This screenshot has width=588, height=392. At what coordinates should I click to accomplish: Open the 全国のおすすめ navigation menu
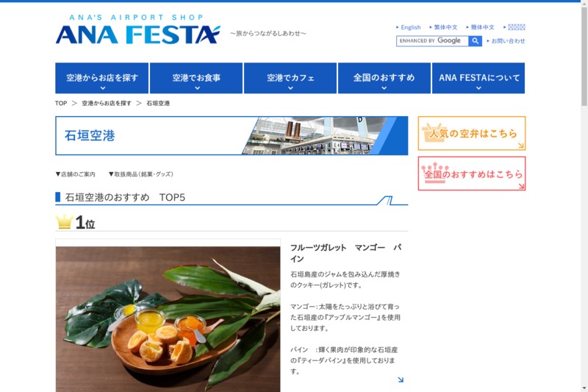click(x=384, y=78)
